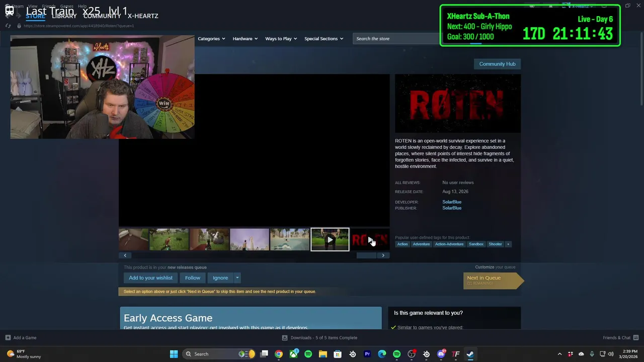Select the screenshot thumbnail with purple sky
The width and height of the screenshot is (644, 362).
[x=249, y=240]
